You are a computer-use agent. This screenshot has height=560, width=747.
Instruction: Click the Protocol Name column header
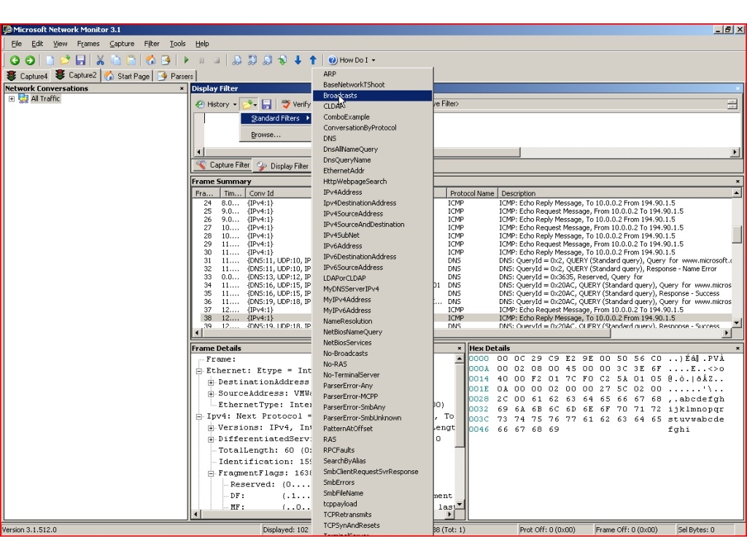[472, 193]
